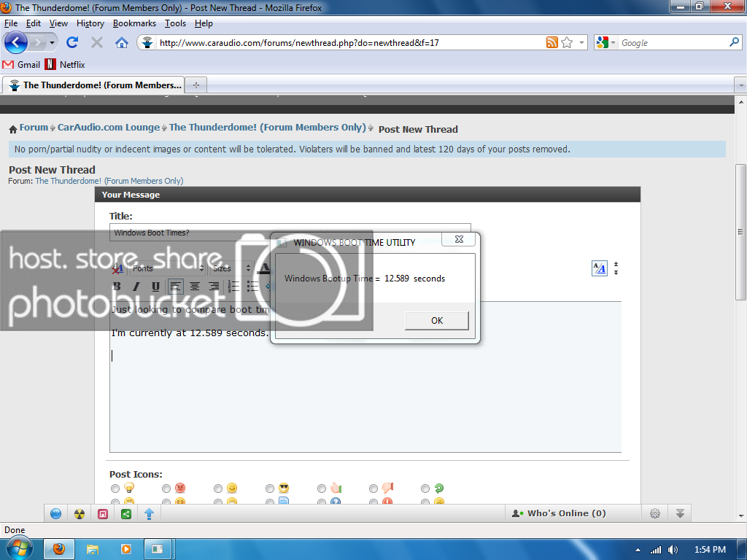The width and height of the screenshot is (747, 560).
Task: Open the Fonts dropdown
Action: 168,268
